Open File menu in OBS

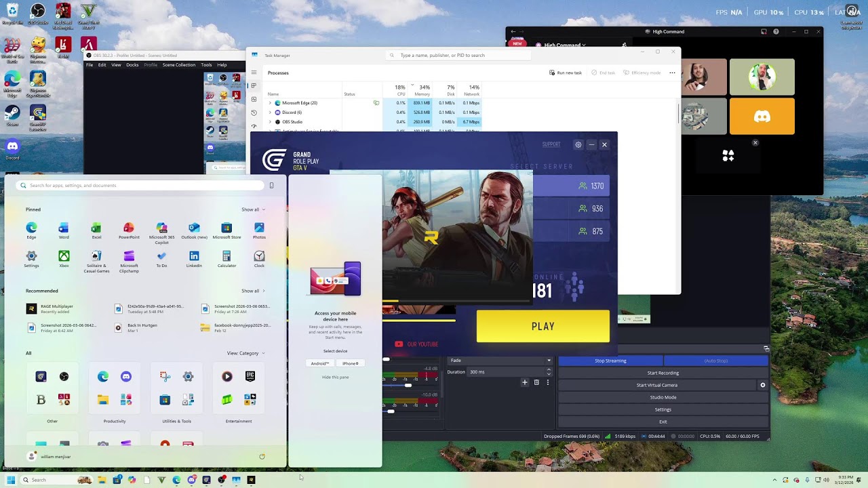[x=89, y=65]
